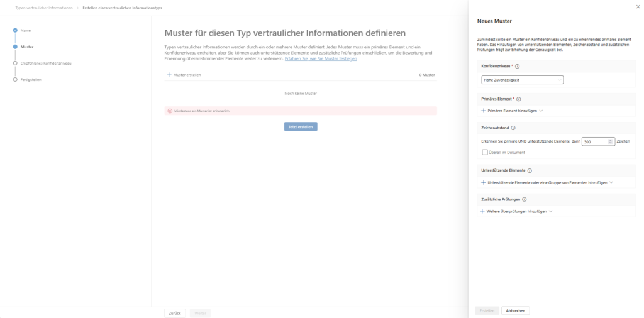
Task: Click the plus icon for Muster erstellen
Action: (169, 75)
